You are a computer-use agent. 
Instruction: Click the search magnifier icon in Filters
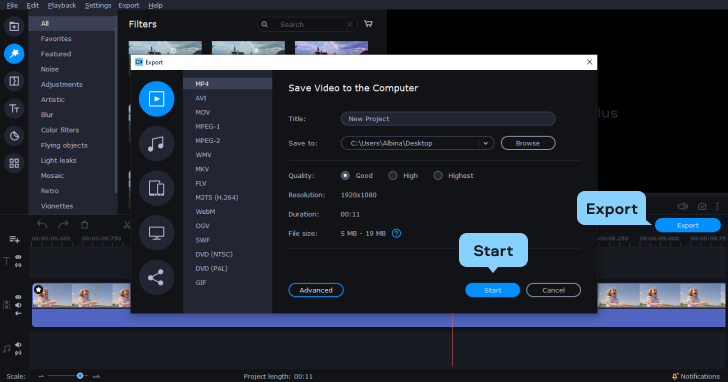point(265,24)
